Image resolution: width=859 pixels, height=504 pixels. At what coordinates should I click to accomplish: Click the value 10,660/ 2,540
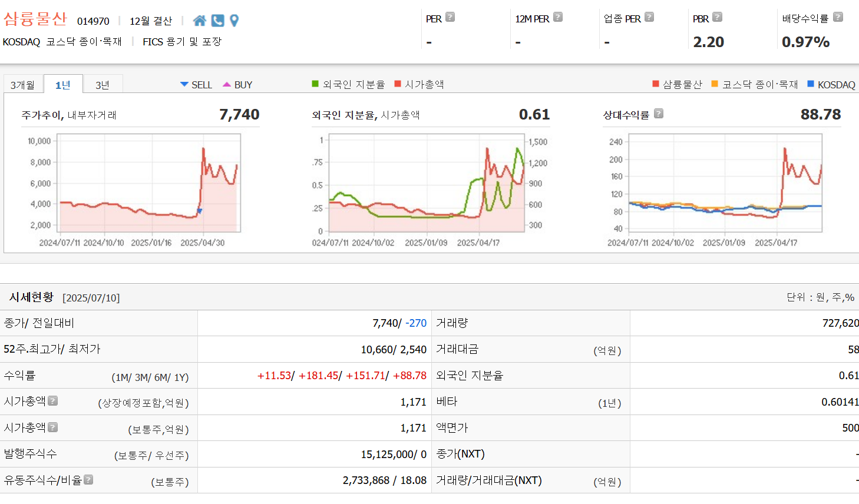[394, 350]
